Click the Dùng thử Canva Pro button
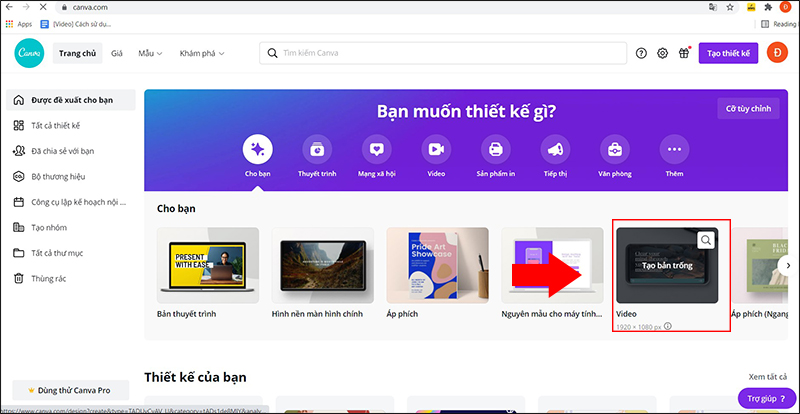The width and height of the screenshot is (800, 414). point(71,391)
